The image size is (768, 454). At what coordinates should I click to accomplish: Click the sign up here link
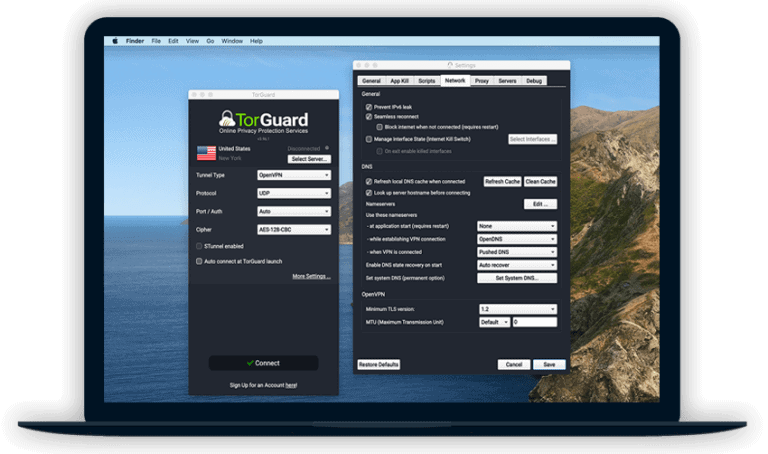pos(291,385)
